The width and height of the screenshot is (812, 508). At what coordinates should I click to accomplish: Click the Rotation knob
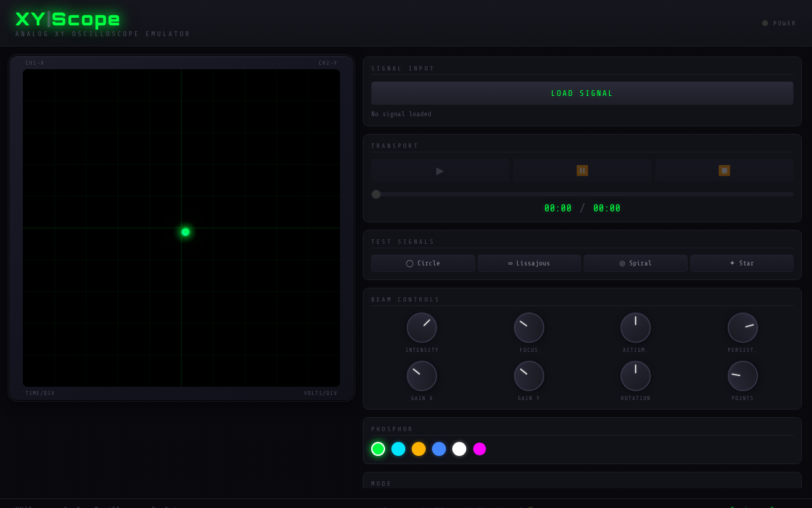[636, 376]
